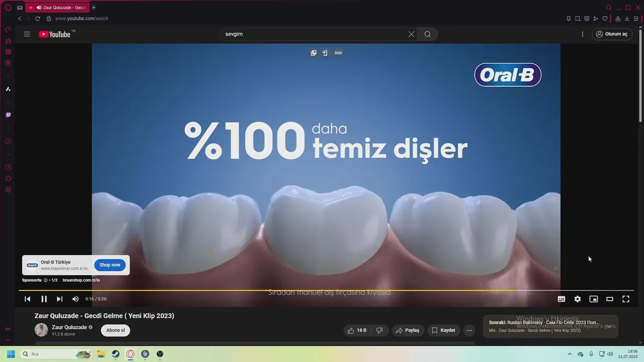Open a new browser tab

coord(94,8)
